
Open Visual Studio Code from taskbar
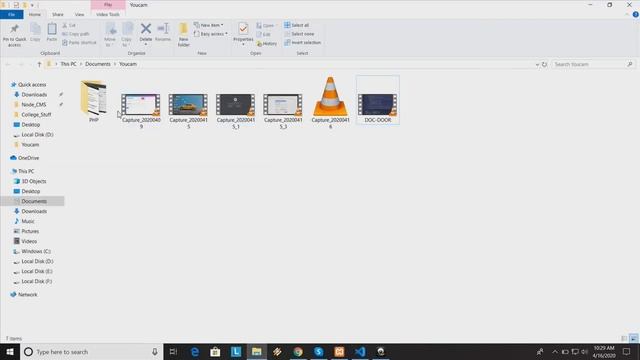tap(360, 351)
